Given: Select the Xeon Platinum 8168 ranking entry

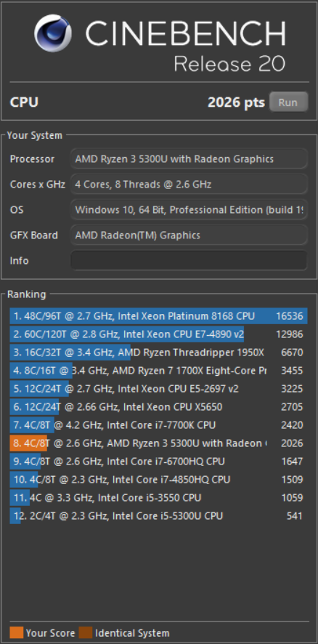Looking at the screenshot, I should pos(158,316).
